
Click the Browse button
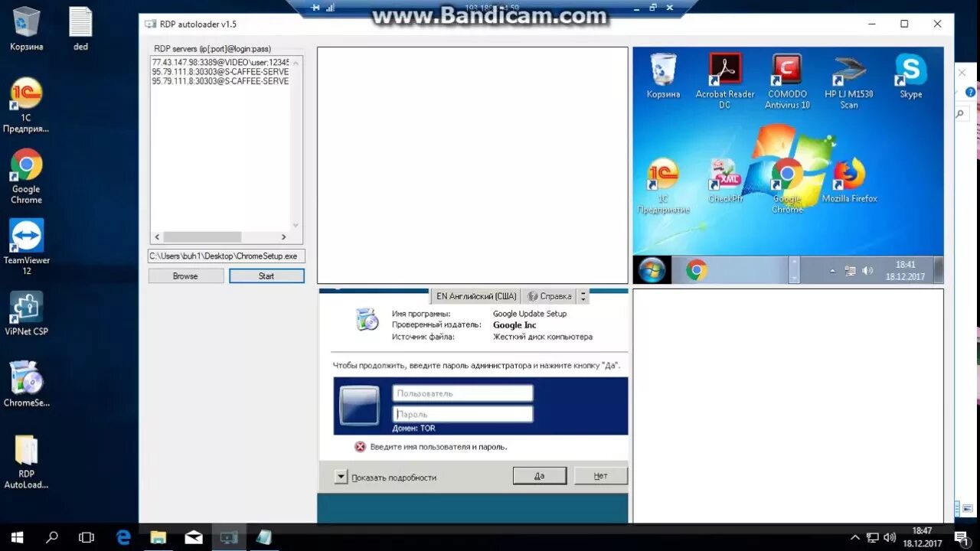coord(185,276)
